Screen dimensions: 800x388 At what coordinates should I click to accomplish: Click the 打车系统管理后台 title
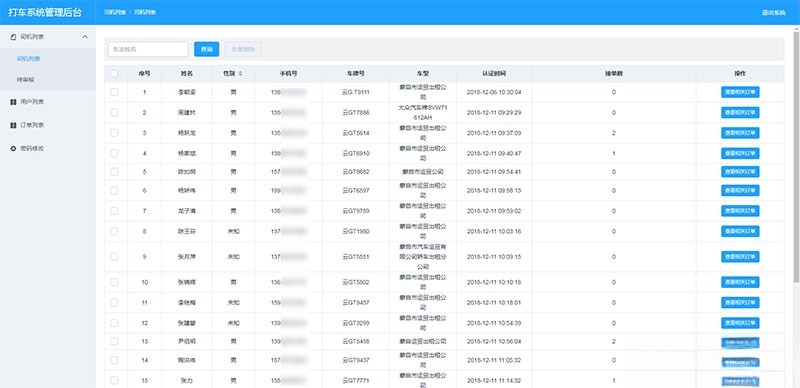[45, 12]
